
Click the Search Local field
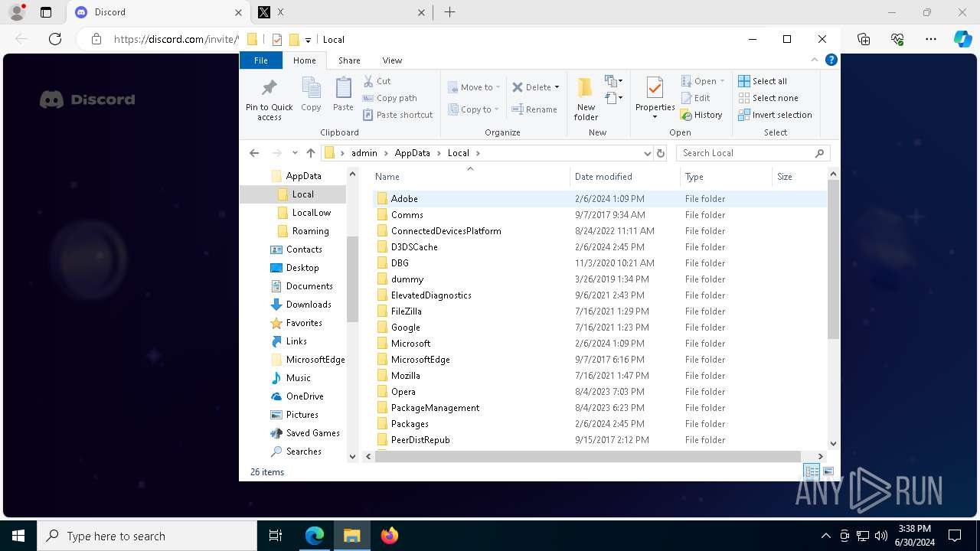pyautogui.click(x=753, y=153)
